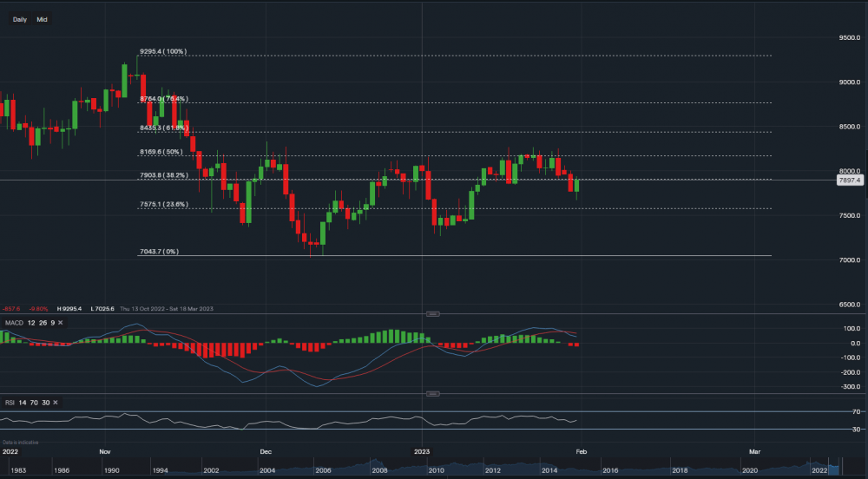
Task: Click the 7575.1 (23.6%) Fibonacci label
Action: tap(163, 205)
